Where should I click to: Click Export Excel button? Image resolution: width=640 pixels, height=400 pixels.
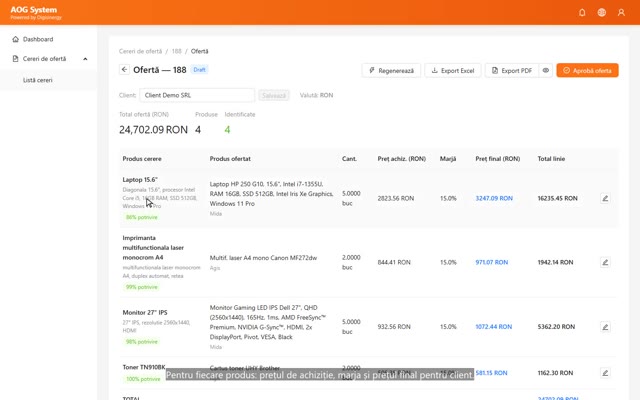(453, 71)
